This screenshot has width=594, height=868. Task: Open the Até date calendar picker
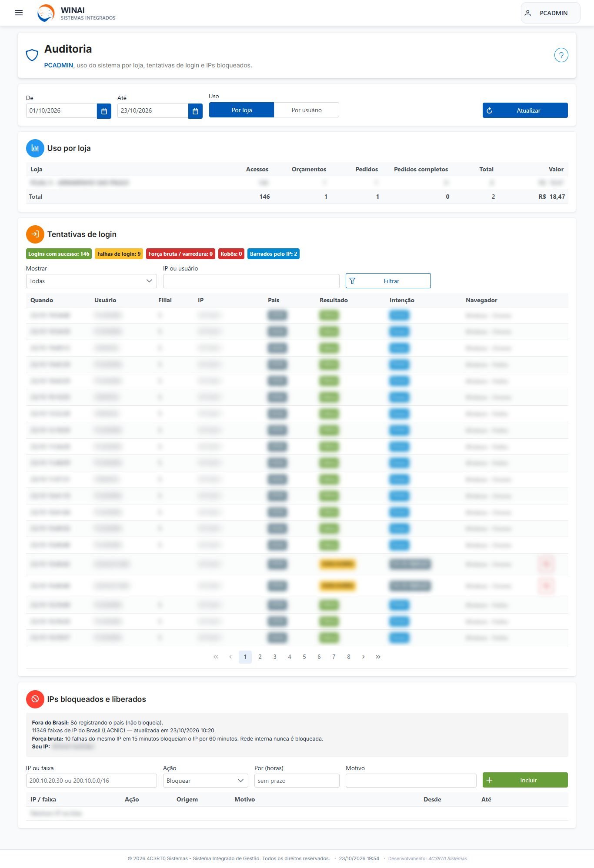[x=195, y=111]
